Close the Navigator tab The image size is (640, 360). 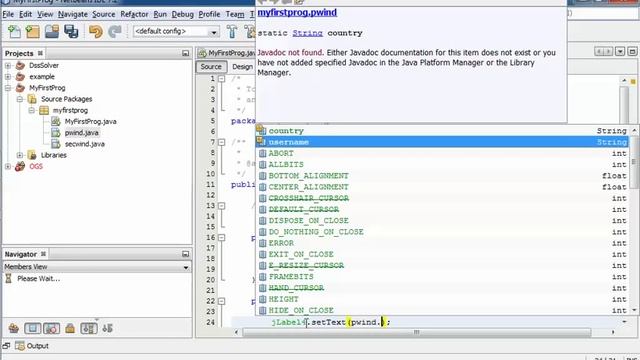pyautogui.click(x=43, y=254)
